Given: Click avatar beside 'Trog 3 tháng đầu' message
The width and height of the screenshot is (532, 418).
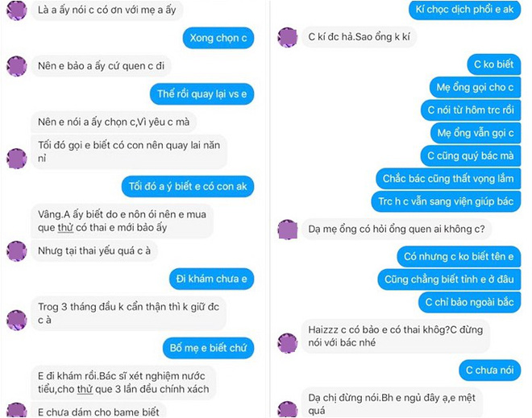Looking at the screenshot, I should point(17,320).
